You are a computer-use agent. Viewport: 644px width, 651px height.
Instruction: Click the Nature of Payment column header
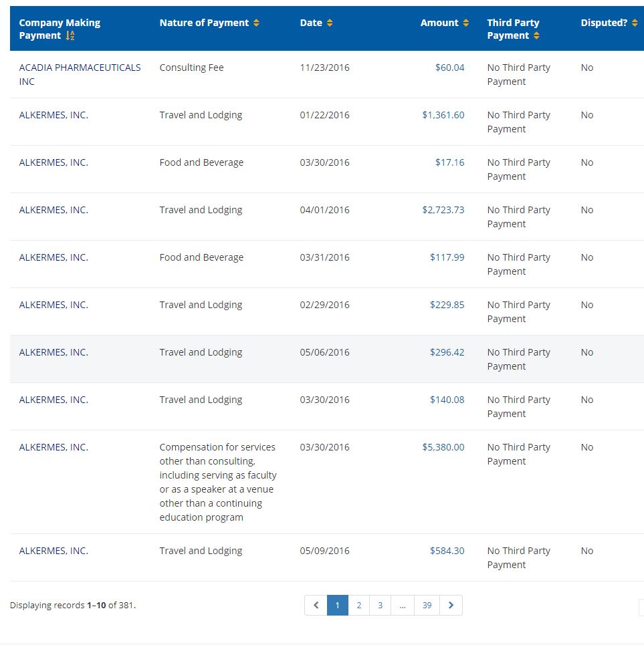click(204, 23)
